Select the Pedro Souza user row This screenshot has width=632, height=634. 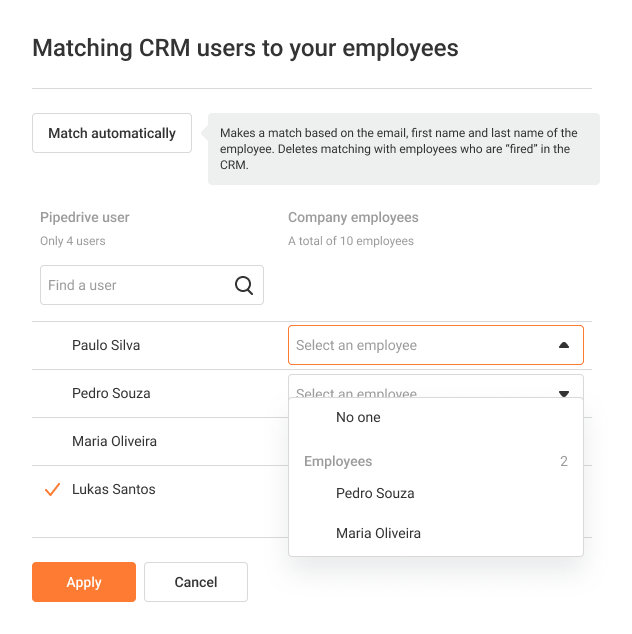point(160,393)
